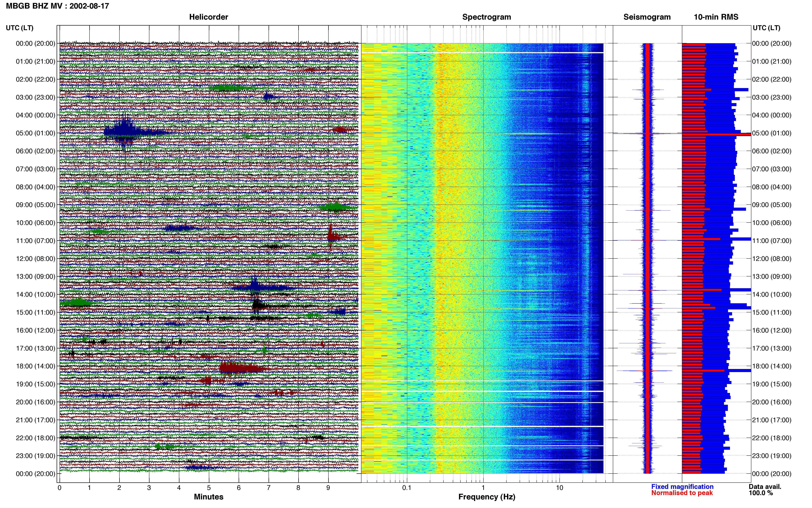Screen dimensions: 812x508
Task: Click the 'Seismogram' panel heading
Action: (x=647, y=17)
